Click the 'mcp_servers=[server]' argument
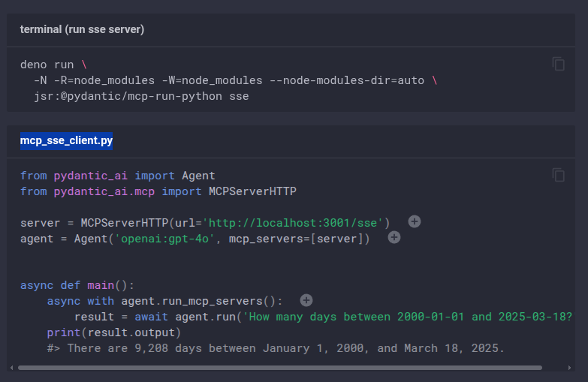The width and height of the screenshot is (588, 382). coord(299,239)
